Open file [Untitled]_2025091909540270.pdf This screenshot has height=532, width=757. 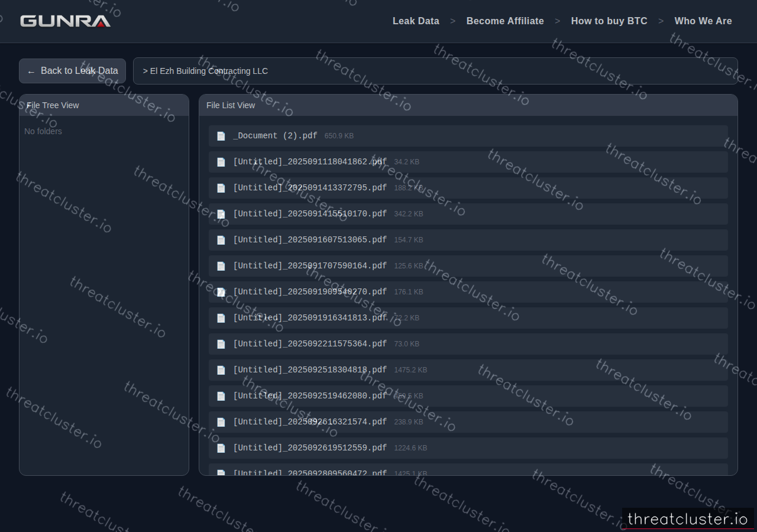pyautogui.click(x=468, y=292)
